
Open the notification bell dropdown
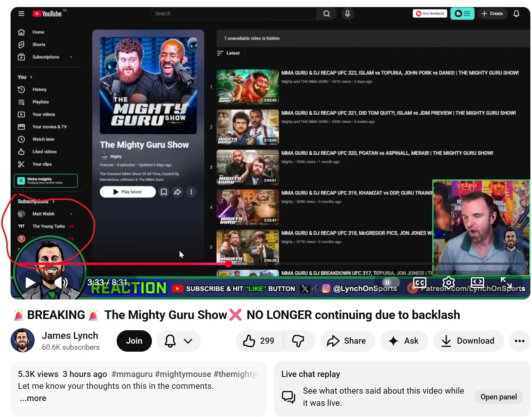(x=179, y=341)
